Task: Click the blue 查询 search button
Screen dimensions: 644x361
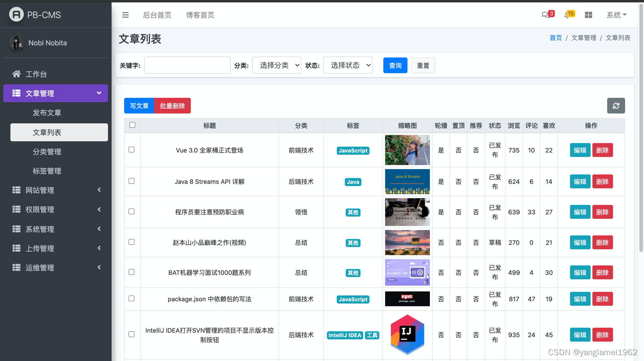Action: point(395,65)
